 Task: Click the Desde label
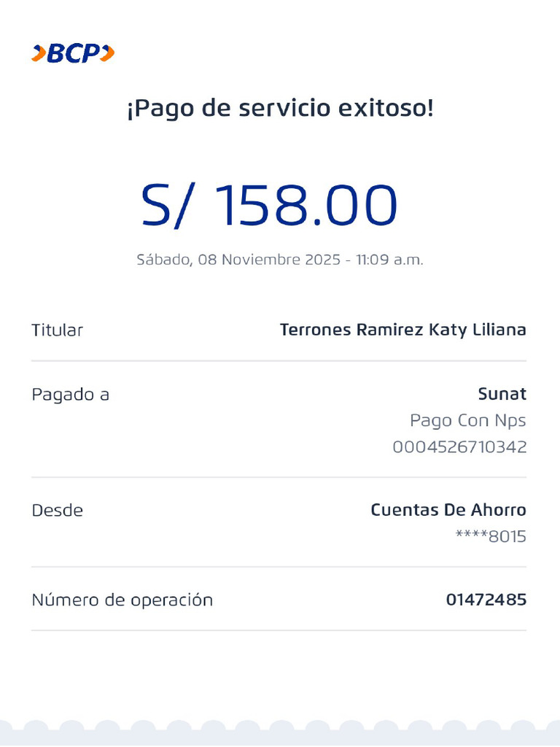pos(57,511)
